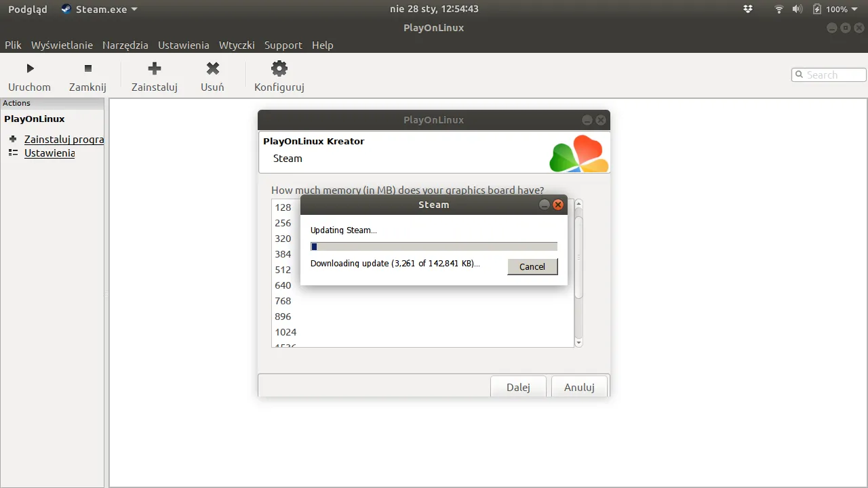Viewport: 868px width, 488px height.
Task: Click the Dalej button
Action: tap(518, 387)
